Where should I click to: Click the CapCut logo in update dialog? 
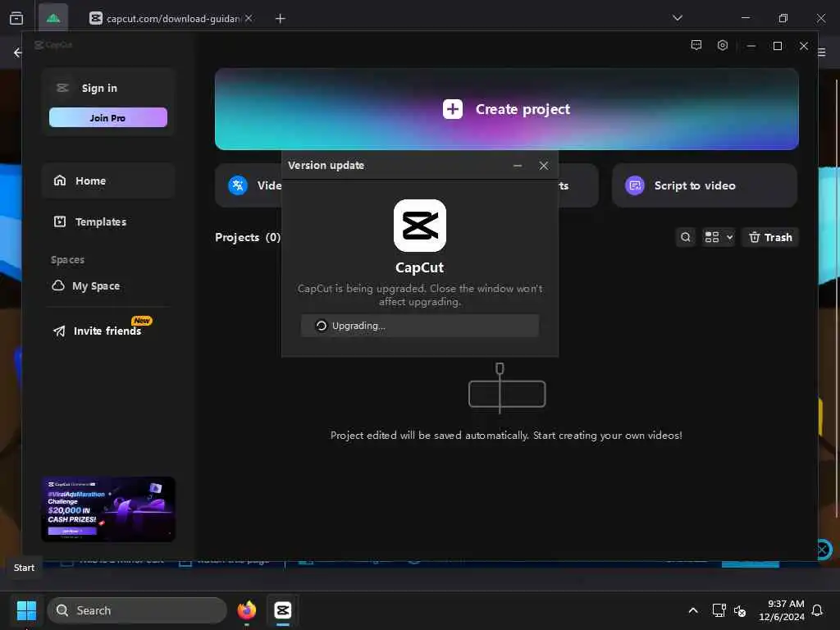419,226
